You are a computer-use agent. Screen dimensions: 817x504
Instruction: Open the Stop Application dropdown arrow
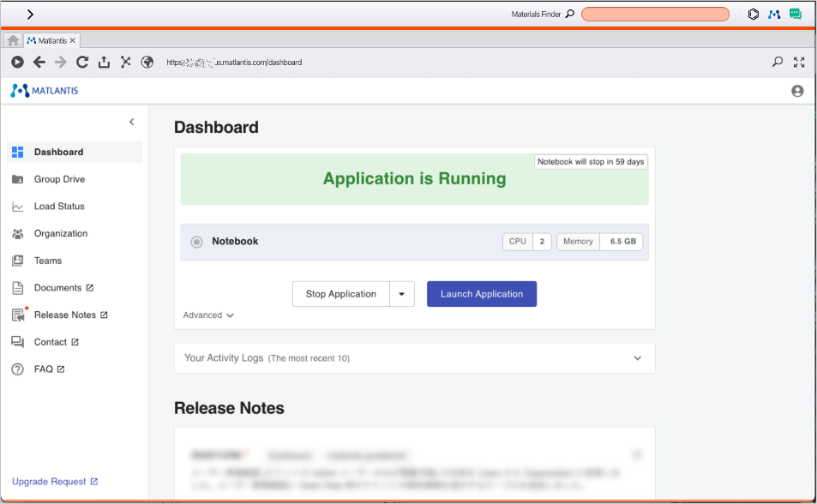tap(402, 294)
